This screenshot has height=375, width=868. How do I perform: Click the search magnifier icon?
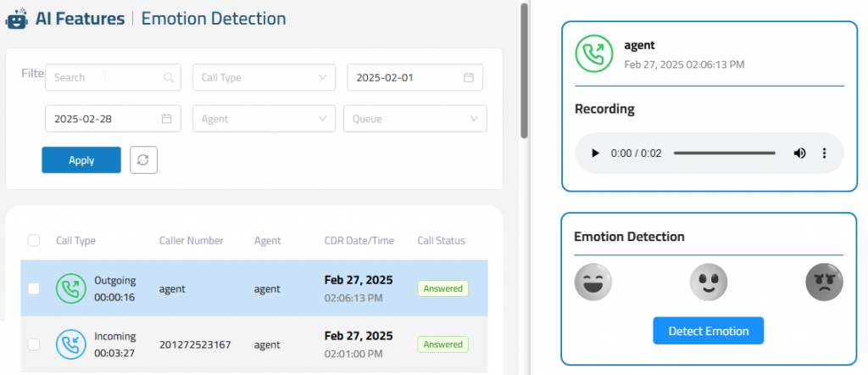tap(169, 77)
